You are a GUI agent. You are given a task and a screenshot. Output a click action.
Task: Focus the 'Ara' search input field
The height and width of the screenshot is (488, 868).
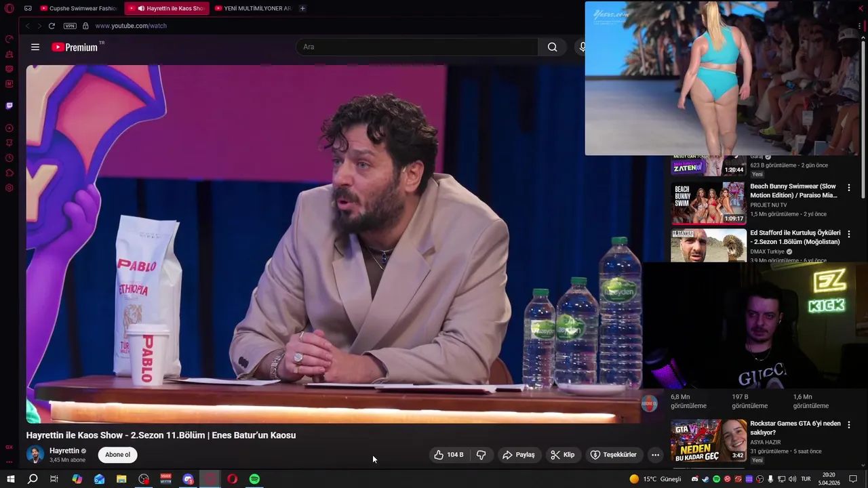point(417,47)
